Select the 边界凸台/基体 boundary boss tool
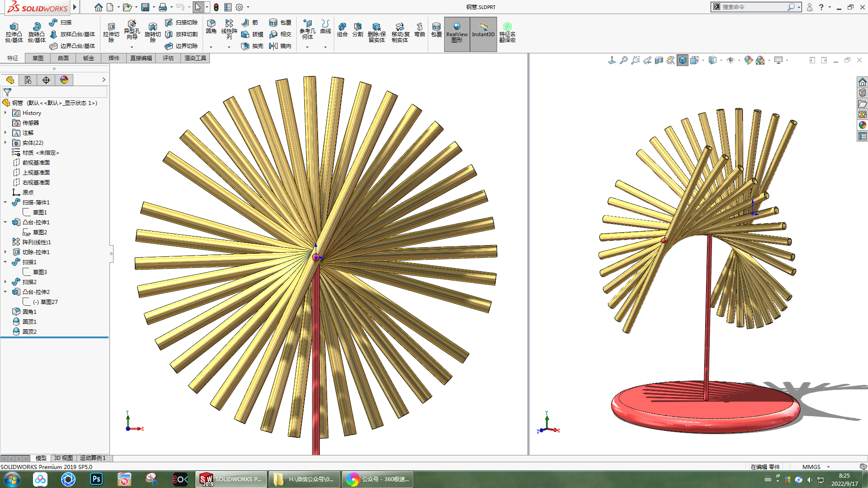Screen dimensions: 868x488 tap(72, 46)
